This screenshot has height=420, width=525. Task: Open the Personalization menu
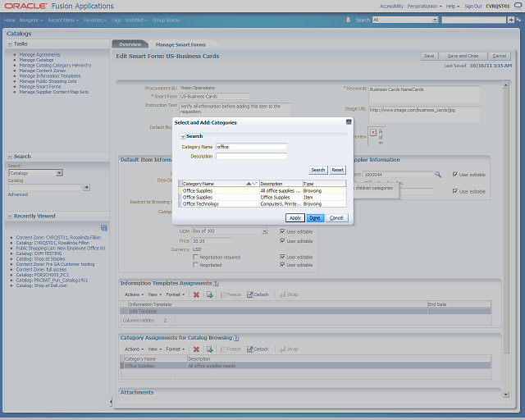coord(424,6)
